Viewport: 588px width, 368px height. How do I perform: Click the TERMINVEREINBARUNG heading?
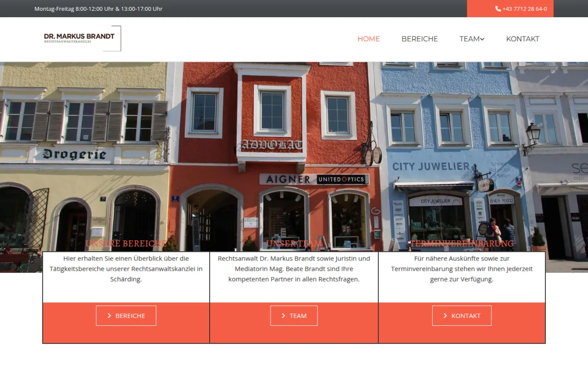point(462,244)
